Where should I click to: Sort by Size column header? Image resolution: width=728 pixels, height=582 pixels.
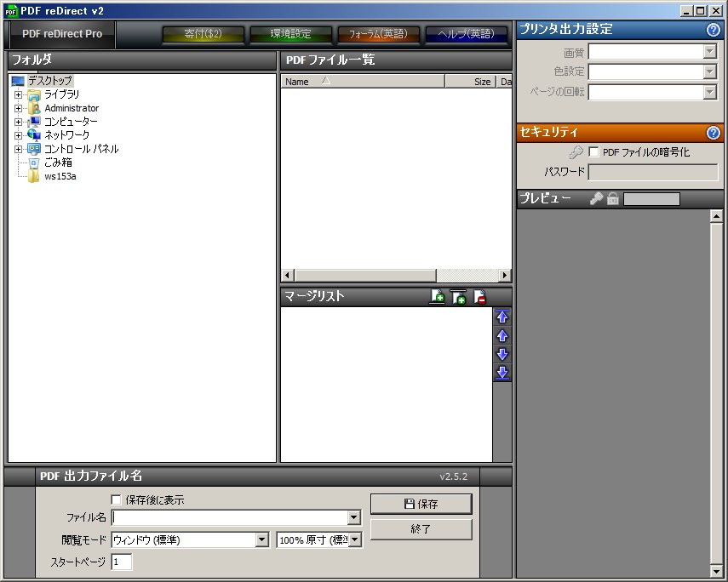click(x=471, y=82)
